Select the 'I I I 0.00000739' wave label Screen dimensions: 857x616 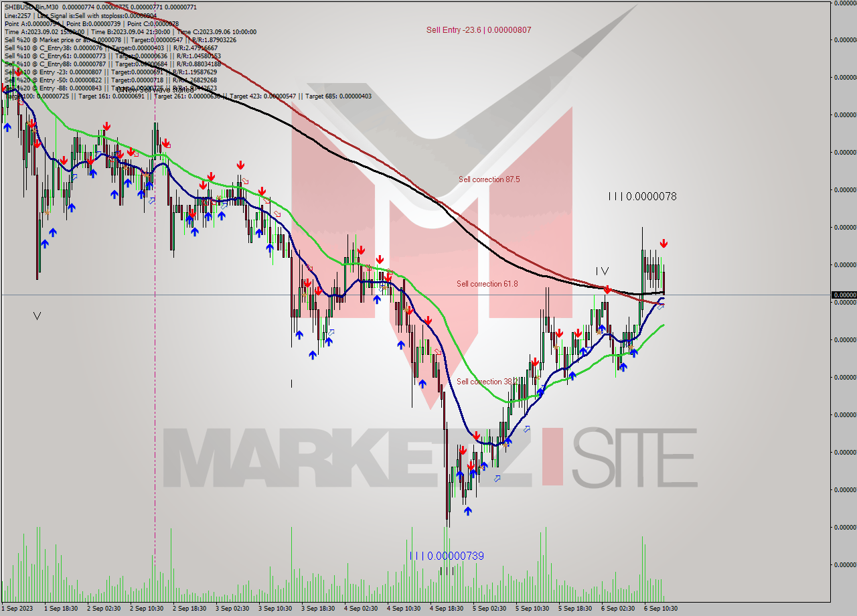(447, 556)
